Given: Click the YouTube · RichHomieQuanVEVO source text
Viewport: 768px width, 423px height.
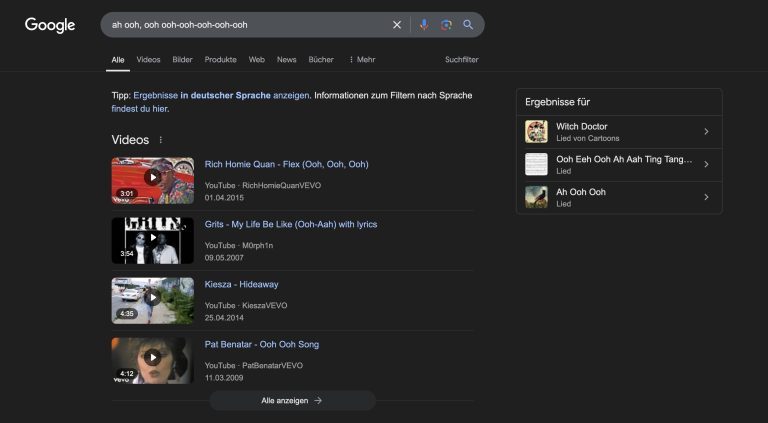Looking at the screenshot, I should click(x=263, y=186).
